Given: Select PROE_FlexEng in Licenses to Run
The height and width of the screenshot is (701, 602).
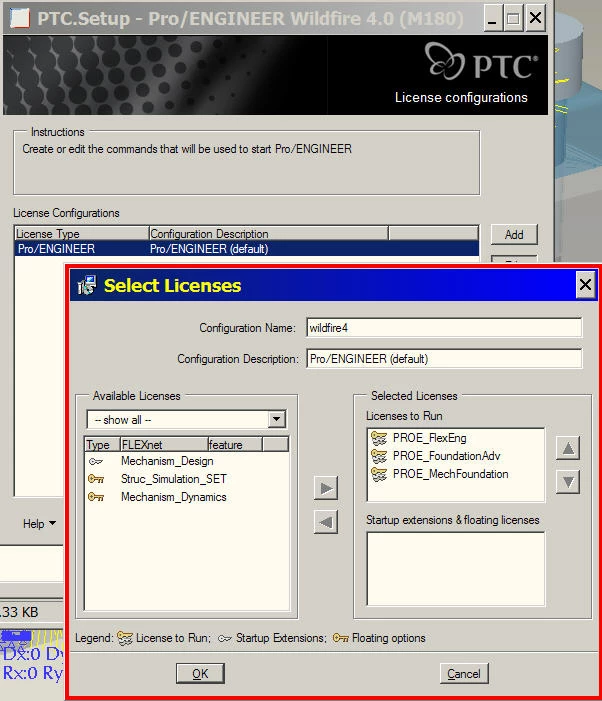Looking at the screenshot, I should [x=429, y=438].
